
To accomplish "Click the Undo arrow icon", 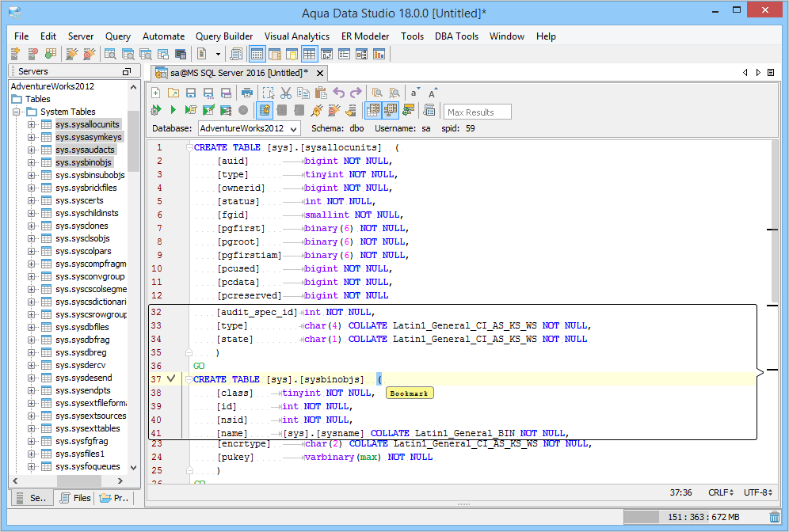I will tap(339, 93).
